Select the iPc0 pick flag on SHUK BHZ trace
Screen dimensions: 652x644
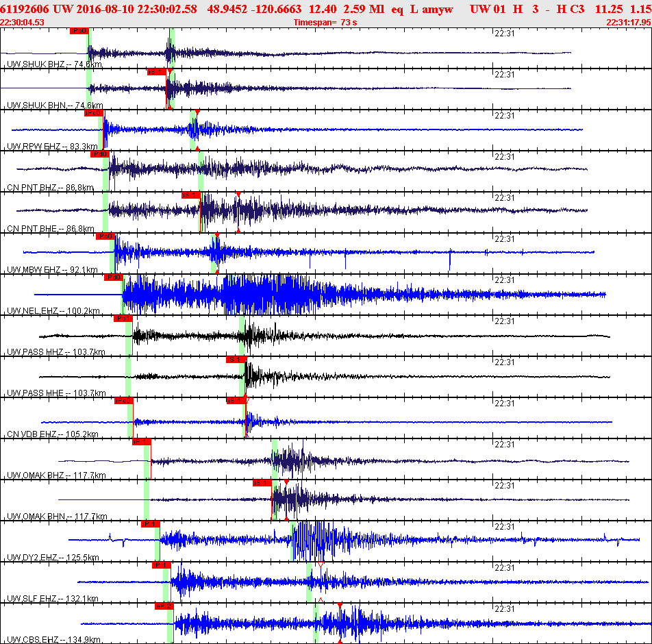pos(79,31)
